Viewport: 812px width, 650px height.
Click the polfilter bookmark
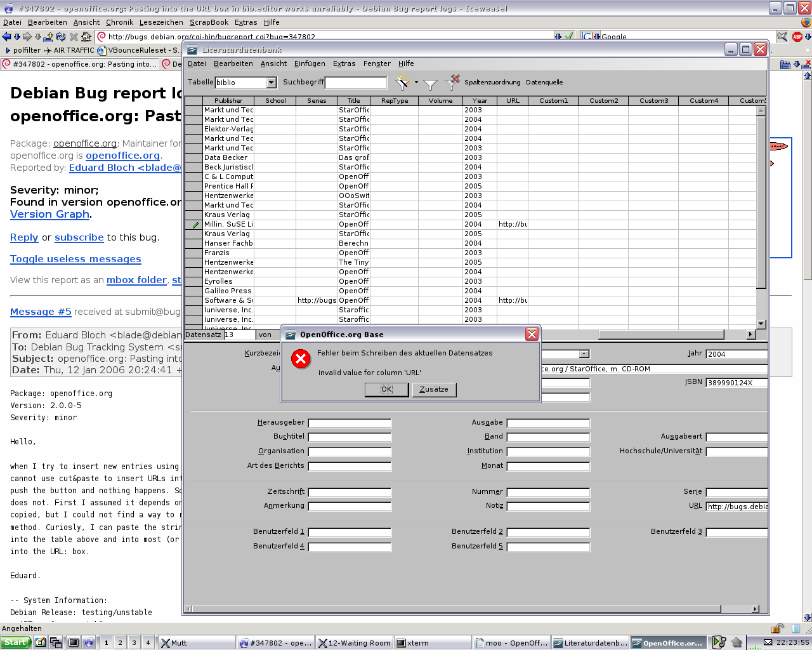pyautogui.click(x=22, y=50)
